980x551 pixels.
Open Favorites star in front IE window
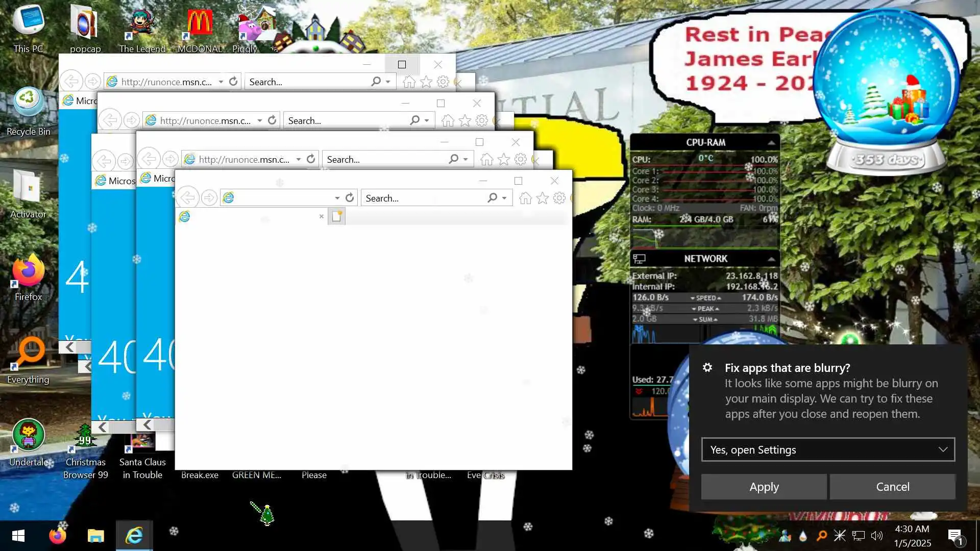click(x=543, y=198)
